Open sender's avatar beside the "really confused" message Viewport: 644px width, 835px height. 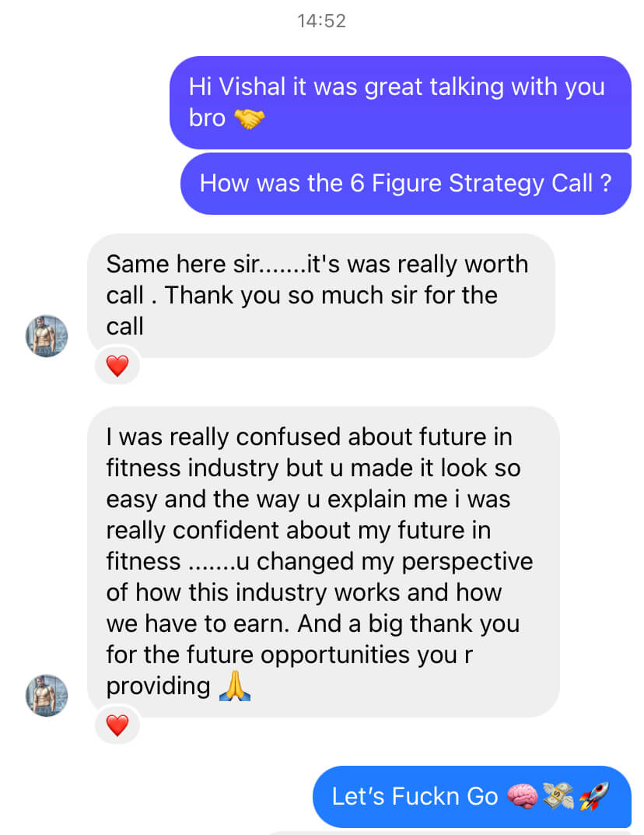(47, 695)
